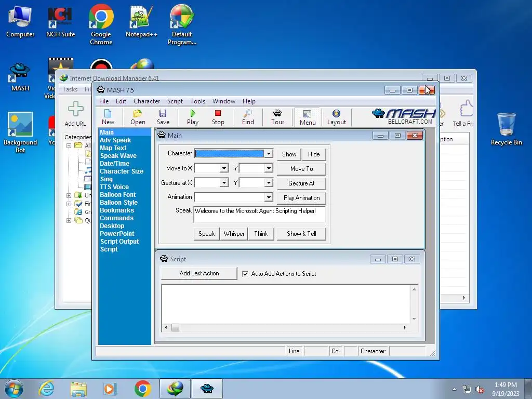The image size is (532, 399).
Task: Toggle the Menu toolbar button
Action: (308, 117)
